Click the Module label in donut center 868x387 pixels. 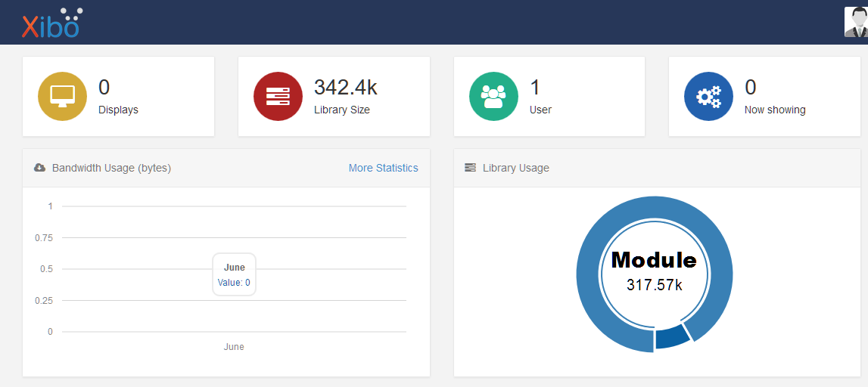click(654, 260)
